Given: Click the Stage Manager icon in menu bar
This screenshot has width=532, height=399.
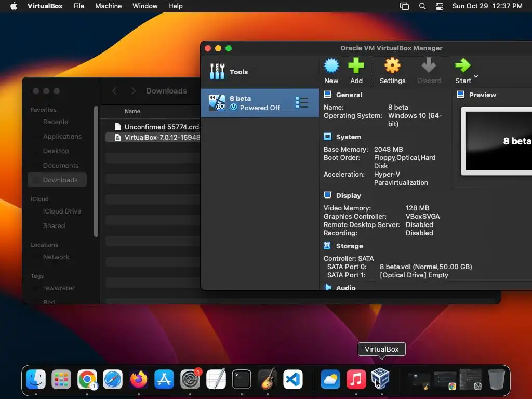Looking at the screenshot, I should (x=404, y=6).
